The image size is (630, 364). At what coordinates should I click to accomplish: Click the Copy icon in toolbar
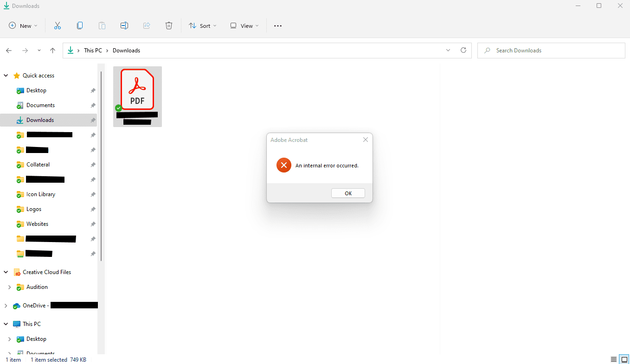(80, 26)
